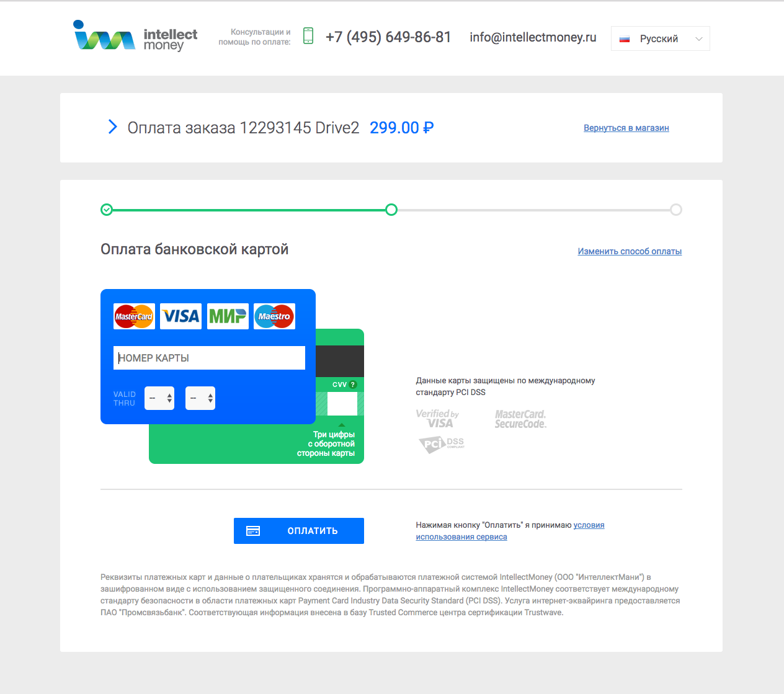Open the Русский language dropdown

pyautogui.click(x=660, y=38)
